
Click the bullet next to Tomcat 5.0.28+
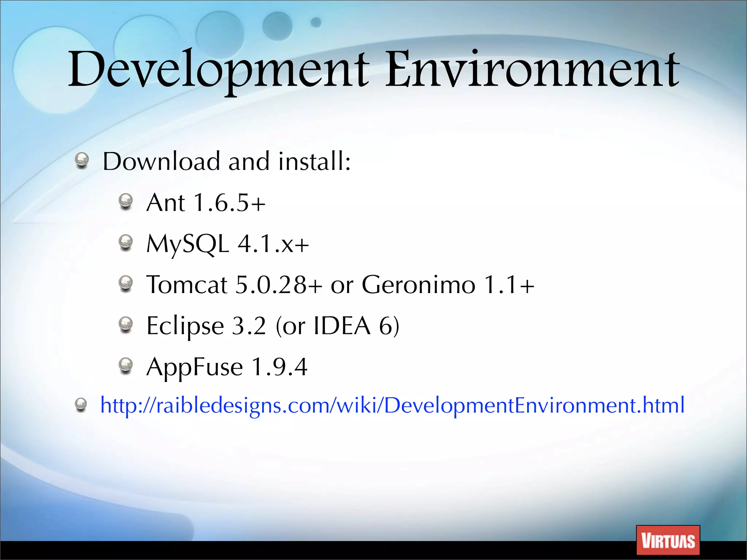[x=126, y=283]
